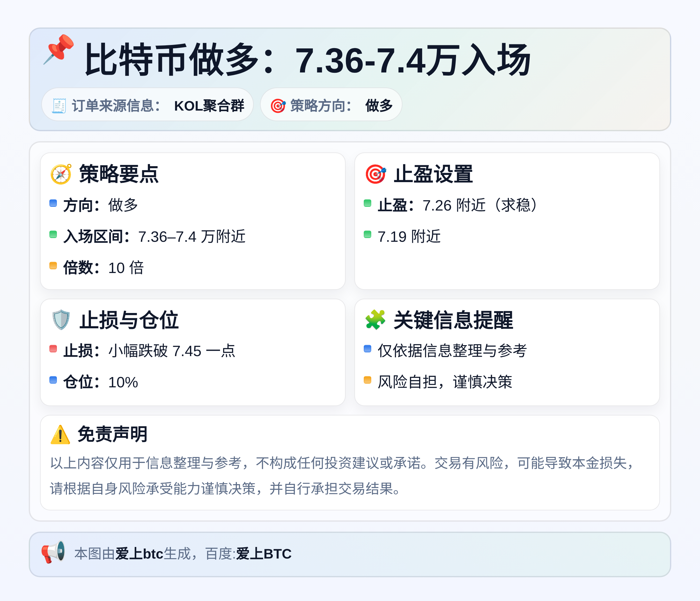Click the 关键信息提醒 heading
Image resolution: width=700 pixels, height=601 pixels.
[453, 320]
